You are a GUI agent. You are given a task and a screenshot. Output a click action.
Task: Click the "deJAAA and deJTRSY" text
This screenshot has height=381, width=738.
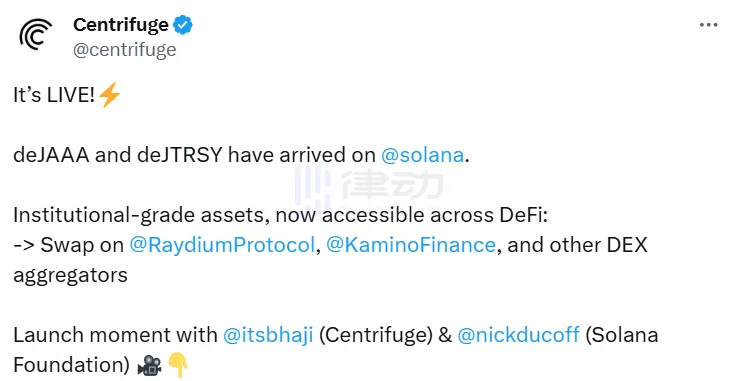[118, 155]
